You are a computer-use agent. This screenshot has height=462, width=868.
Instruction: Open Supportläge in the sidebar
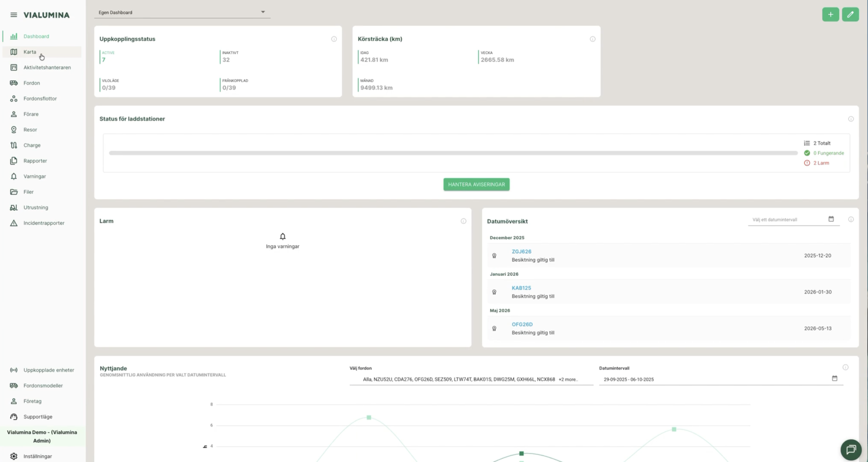coord(42,417)
